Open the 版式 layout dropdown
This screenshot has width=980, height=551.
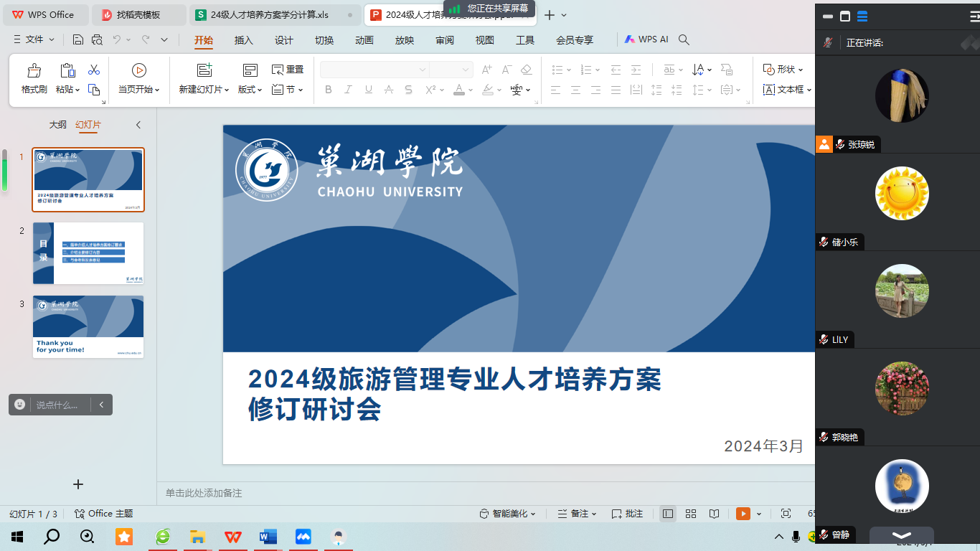[x=250, y=90]
